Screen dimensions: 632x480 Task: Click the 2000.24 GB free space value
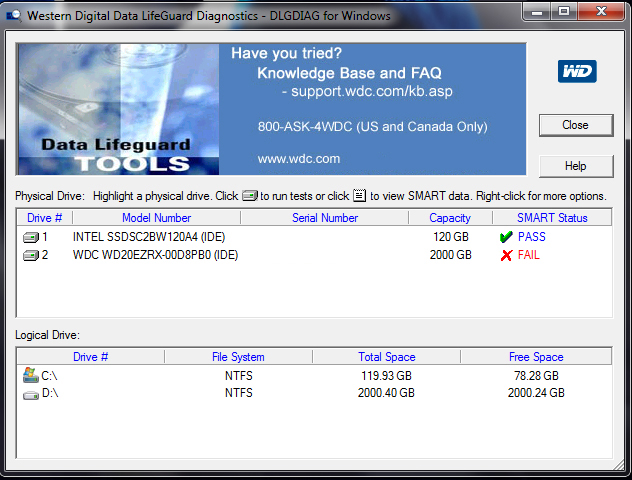(536, 393)
